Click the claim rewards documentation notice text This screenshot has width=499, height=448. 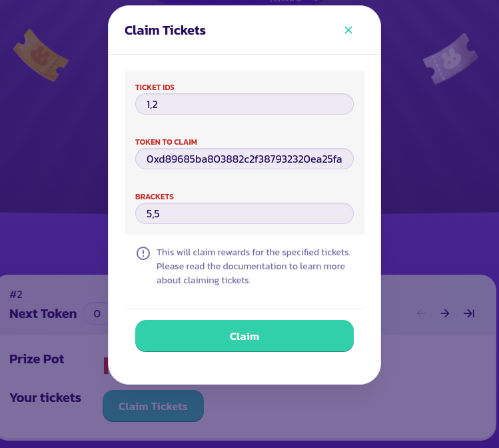click(x=253, y=267)
